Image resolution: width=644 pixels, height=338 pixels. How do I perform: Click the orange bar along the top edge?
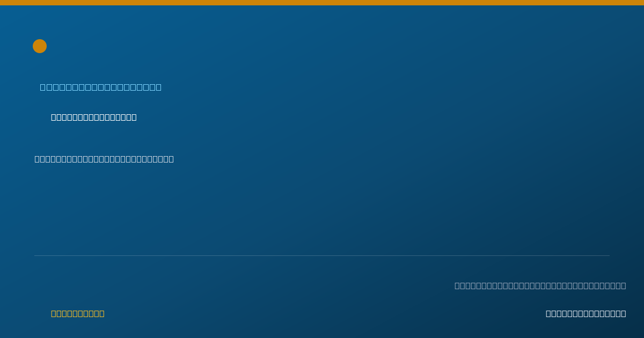322,3
